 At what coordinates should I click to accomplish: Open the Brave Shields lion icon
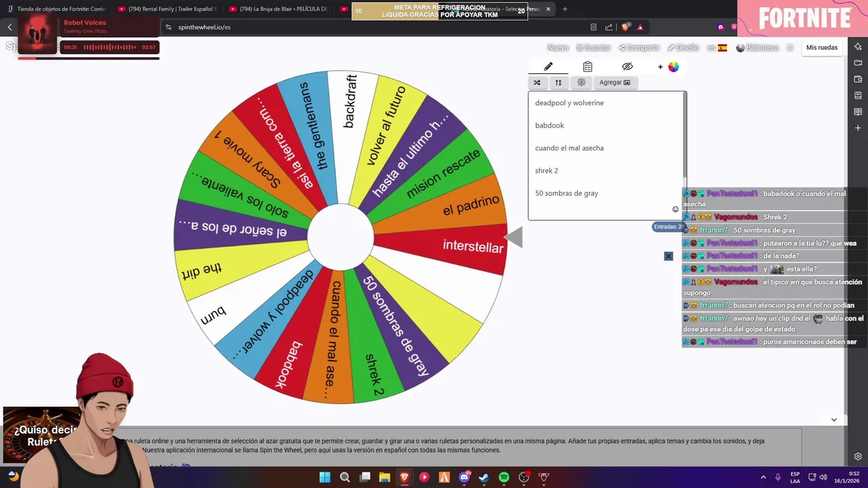[626, 27]
